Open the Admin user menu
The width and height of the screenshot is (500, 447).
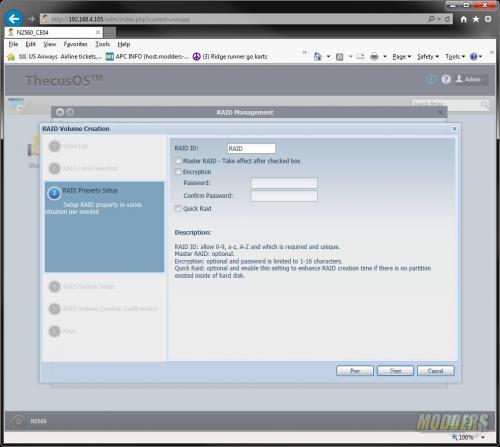(471, 79)
